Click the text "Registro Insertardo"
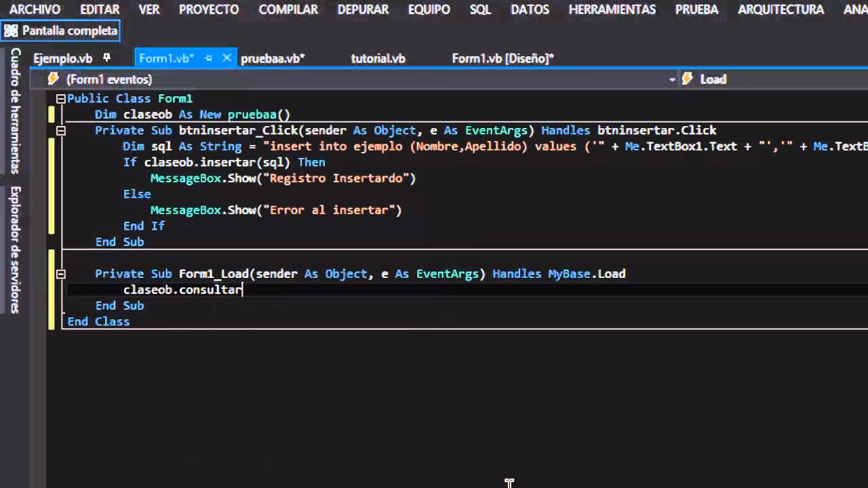The height and width of the screenshot is (488, 868). click(340, 178)
